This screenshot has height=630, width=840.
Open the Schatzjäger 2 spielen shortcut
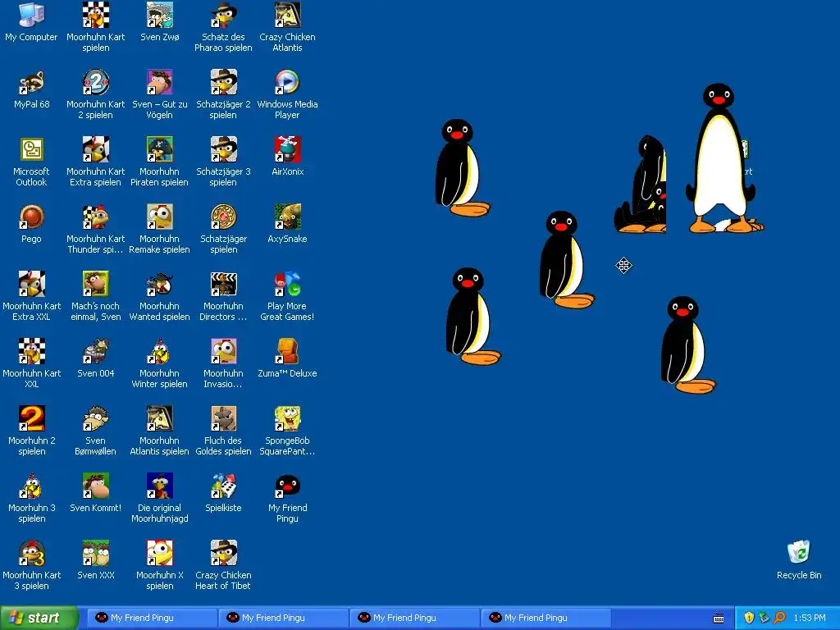point(223,83)
